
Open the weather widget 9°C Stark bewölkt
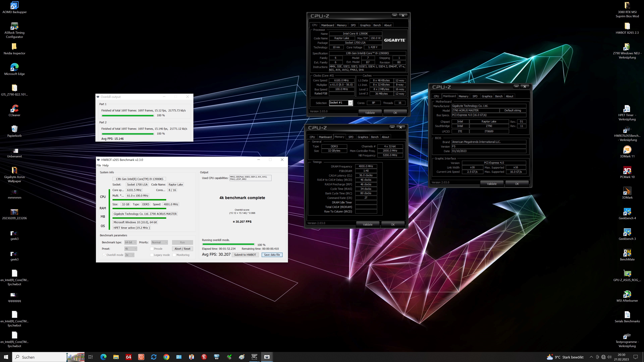(565, 357)
